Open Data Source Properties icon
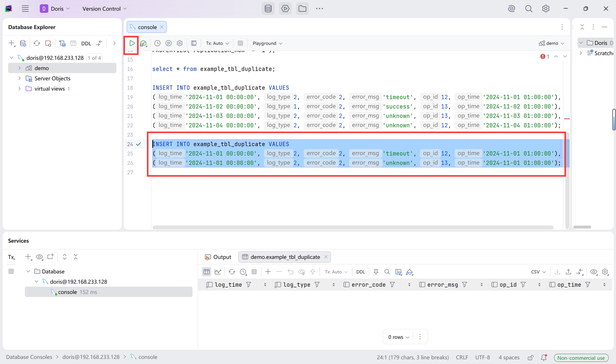 23,43
